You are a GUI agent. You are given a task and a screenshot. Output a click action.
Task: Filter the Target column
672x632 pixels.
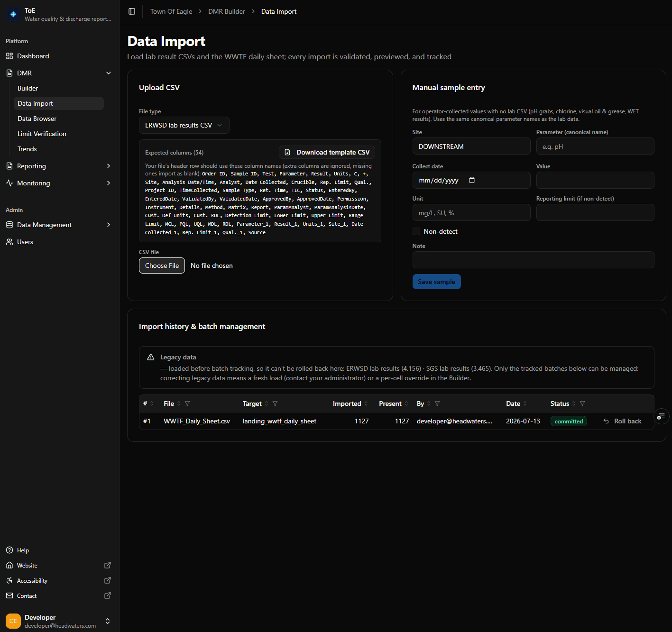(275, 403)
